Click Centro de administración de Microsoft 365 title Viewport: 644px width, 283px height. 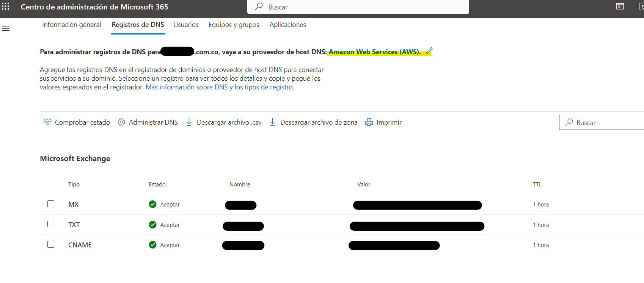(x=94, y=7)
